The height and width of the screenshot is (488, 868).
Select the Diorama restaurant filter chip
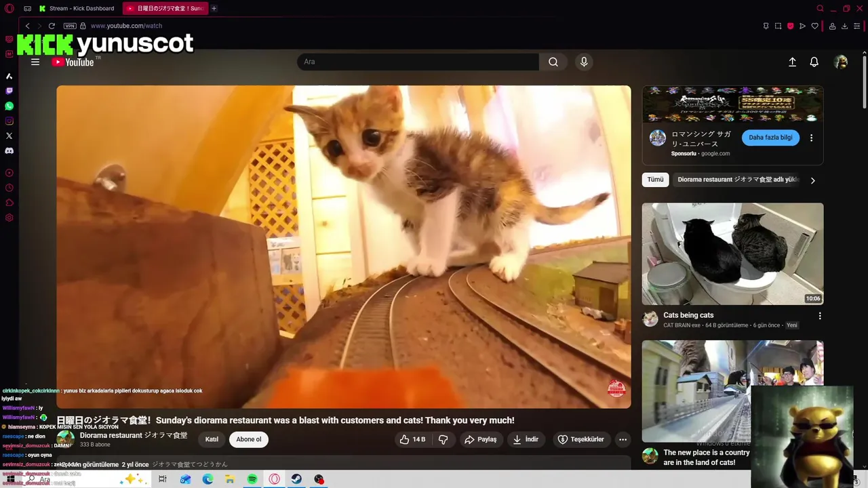click(x=738, y=180)
